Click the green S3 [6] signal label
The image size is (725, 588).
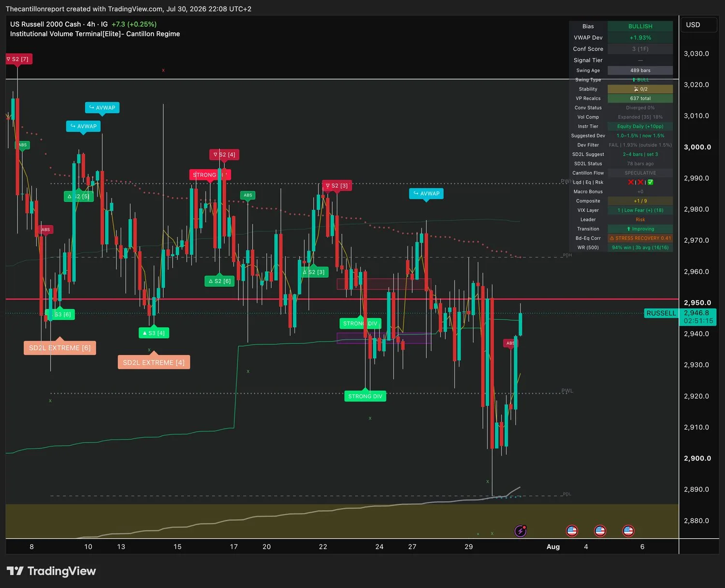coord(60,314)
